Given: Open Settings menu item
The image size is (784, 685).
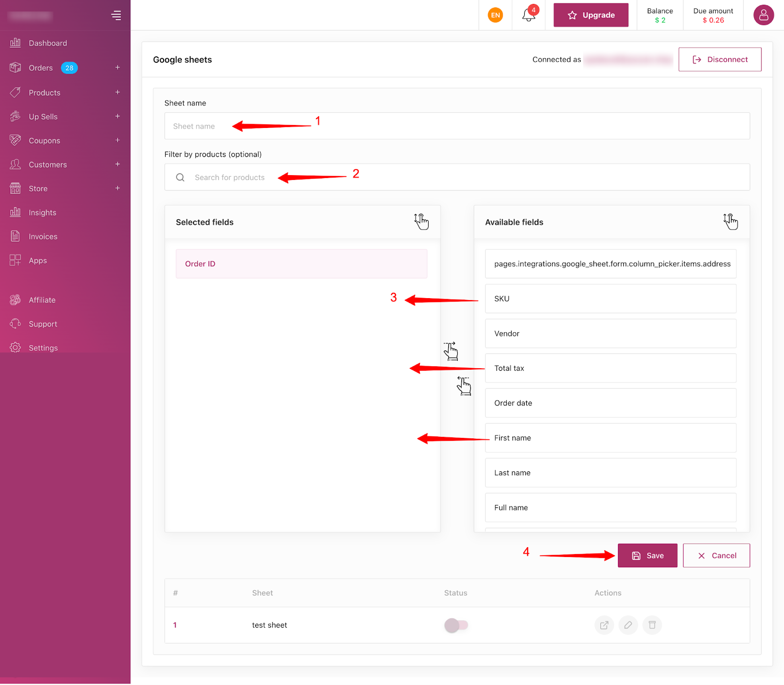Looking at the screenshot, I should click(43, 348).
